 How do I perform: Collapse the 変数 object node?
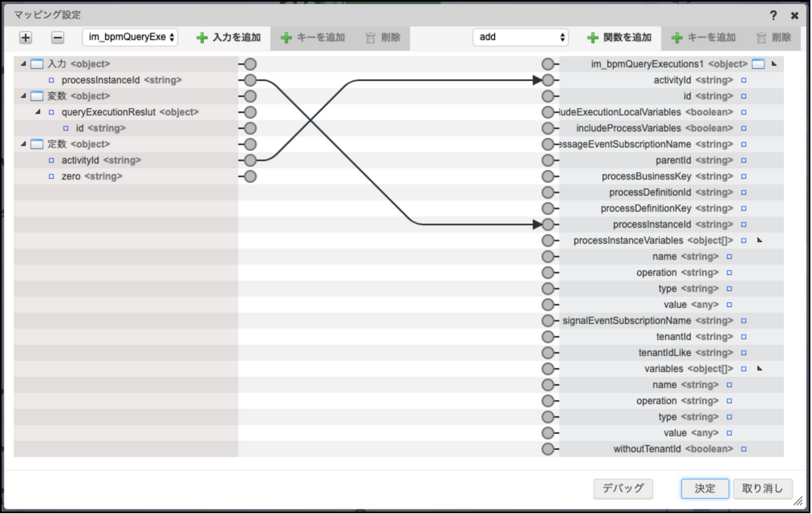[23, 95]
